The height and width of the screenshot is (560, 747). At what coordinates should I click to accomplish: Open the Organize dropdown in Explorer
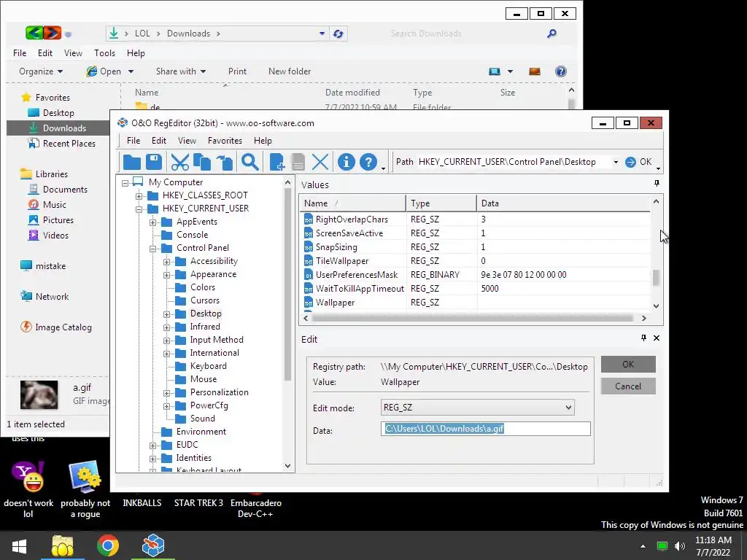[x=41, y=71]
